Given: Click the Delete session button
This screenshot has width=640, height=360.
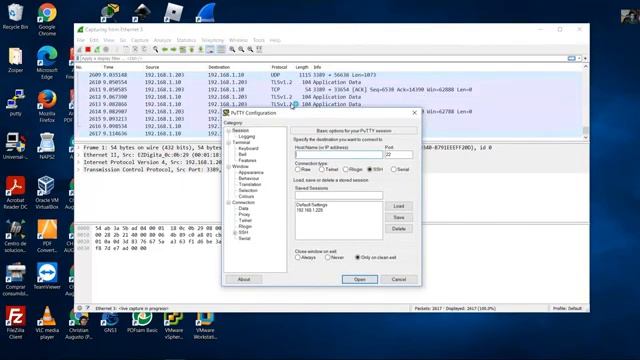Looking at the screenshot, I should [399, 229].
